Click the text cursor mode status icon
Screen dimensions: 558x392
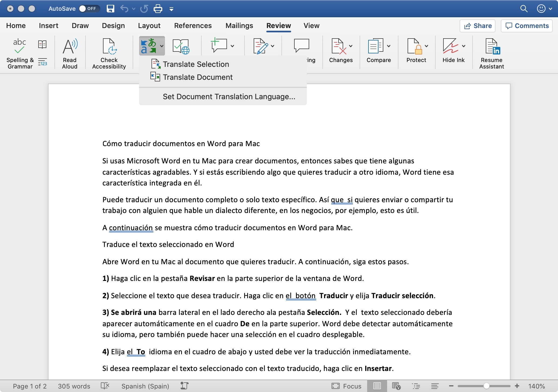tap(184, 386)
